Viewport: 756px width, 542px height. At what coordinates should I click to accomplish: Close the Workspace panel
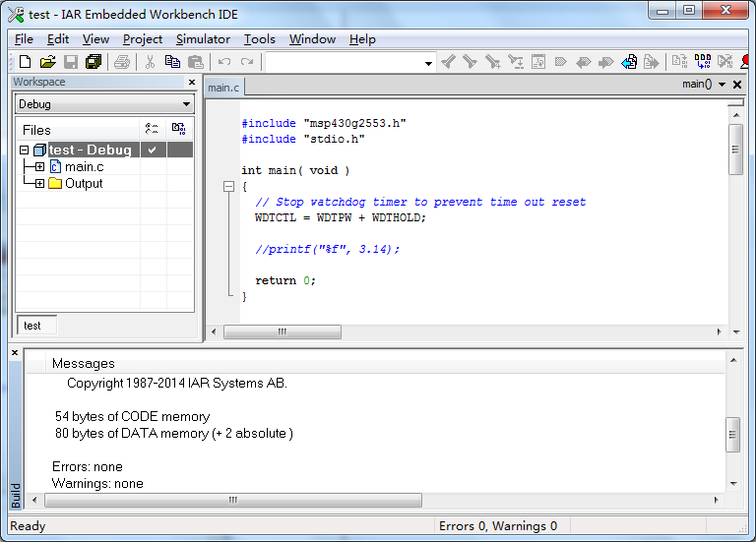click(x=192, y=82)
